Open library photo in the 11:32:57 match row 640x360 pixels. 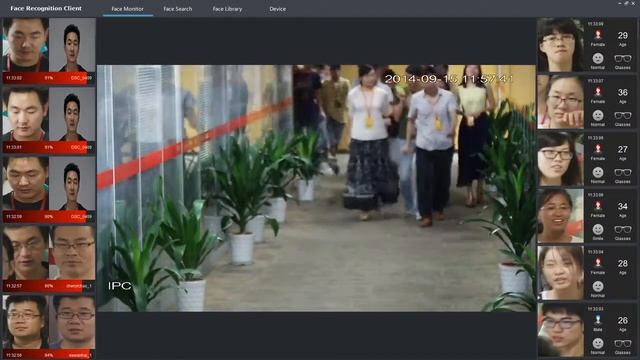pos(72,253)
